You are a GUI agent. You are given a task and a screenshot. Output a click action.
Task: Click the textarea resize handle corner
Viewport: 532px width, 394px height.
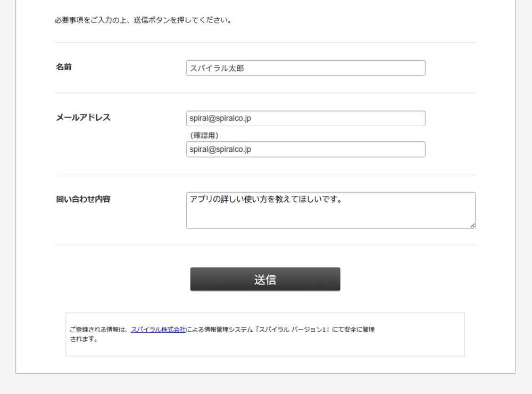(x=472, y=226)
